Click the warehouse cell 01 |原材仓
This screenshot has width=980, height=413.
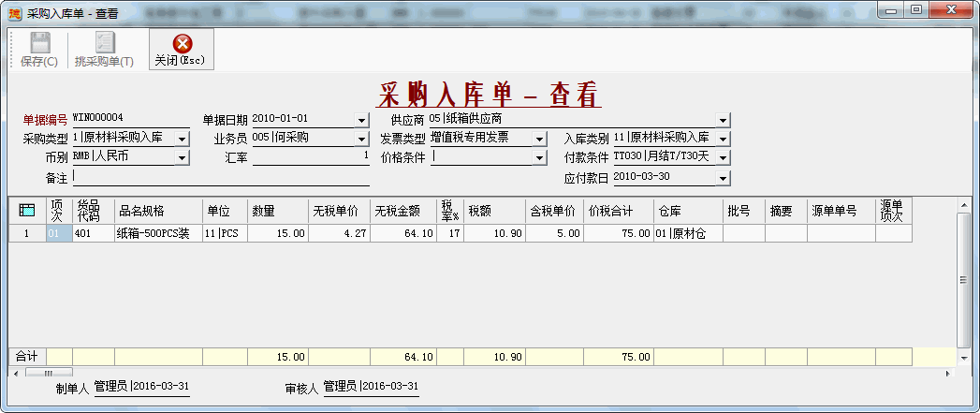click(689, 233)
